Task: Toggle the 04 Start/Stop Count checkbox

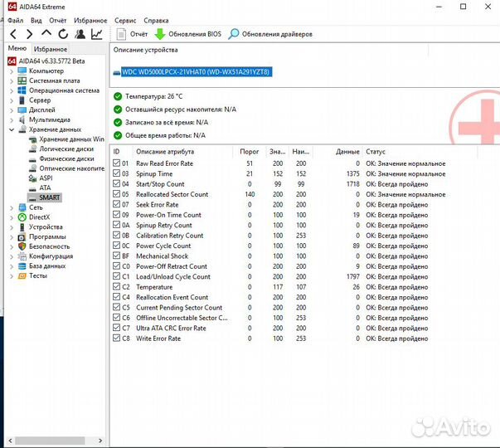Action: click(x=116, y=184)
